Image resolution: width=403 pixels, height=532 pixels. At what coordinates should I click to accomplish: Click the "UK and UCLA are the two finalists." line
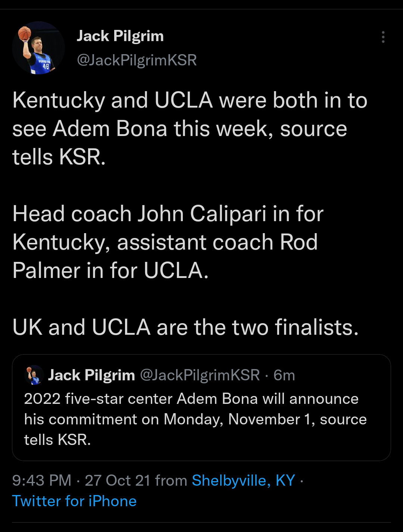point(185,327)
